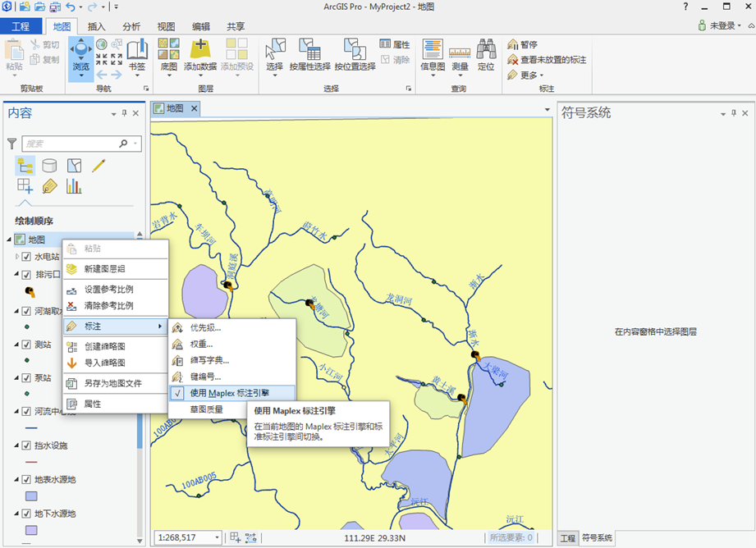The height and width of the screenshot is (548, 756).
Task: Click the contents pane vertical scrollbar
Action: pos(140,386)
